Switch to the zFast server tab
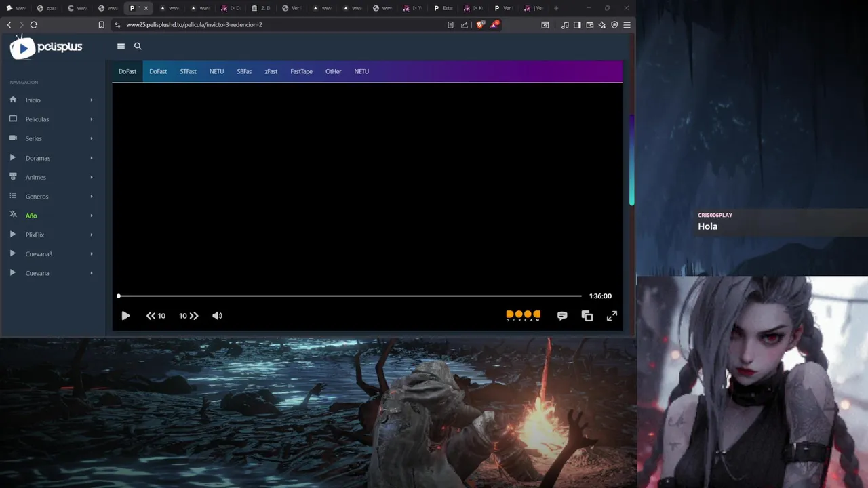The image size is (868, 488). coord(271,71)
